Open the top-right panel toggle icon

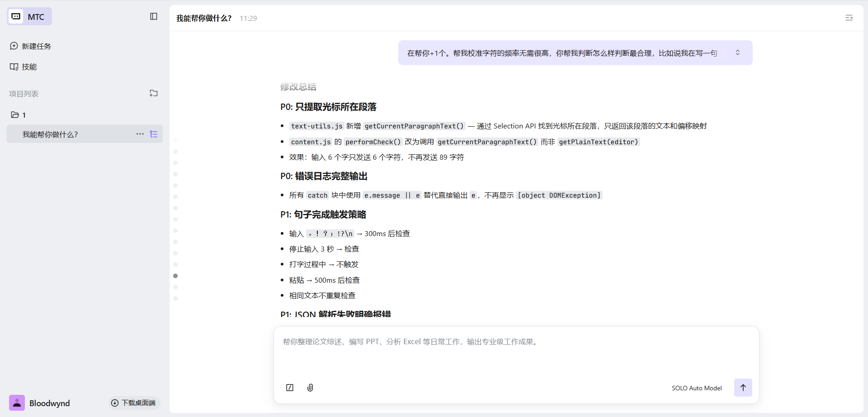tap(849, 18)
